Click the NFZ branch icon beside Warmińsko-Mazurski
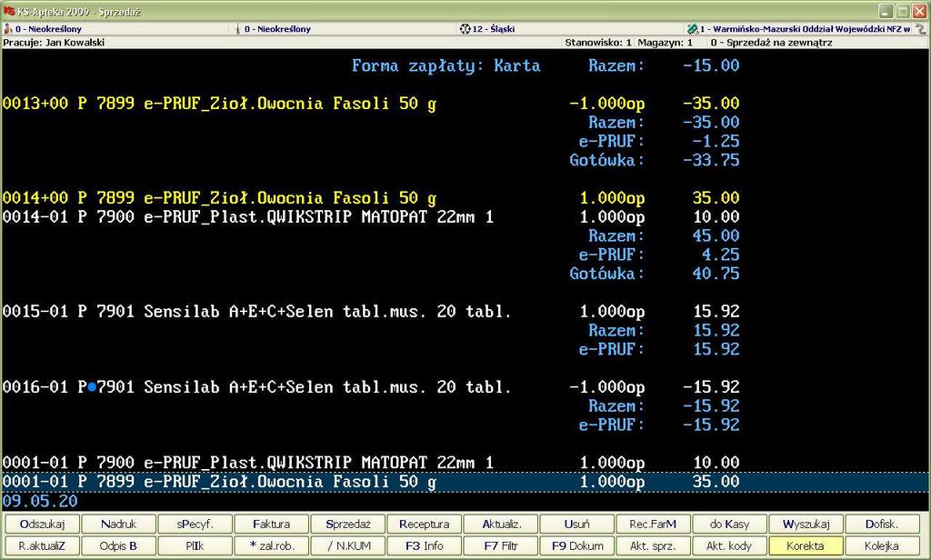This screenshot has width=931, height=560. coord(692,28)
